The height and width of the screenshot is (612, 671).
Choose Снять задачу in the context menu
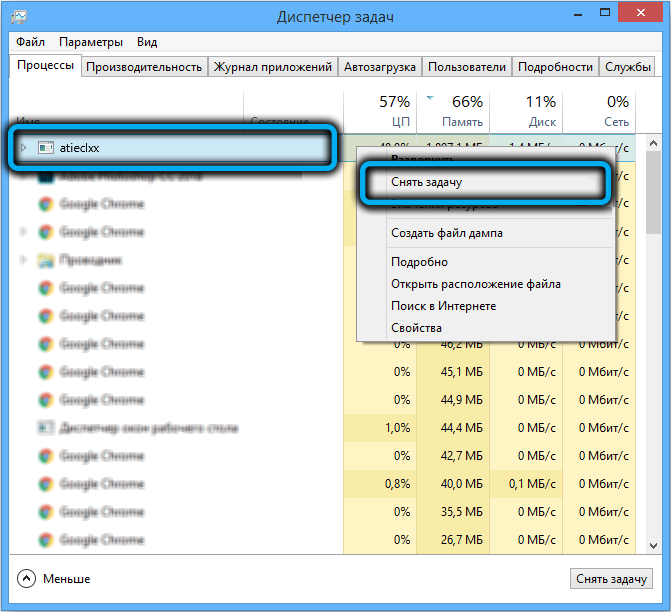426,183
